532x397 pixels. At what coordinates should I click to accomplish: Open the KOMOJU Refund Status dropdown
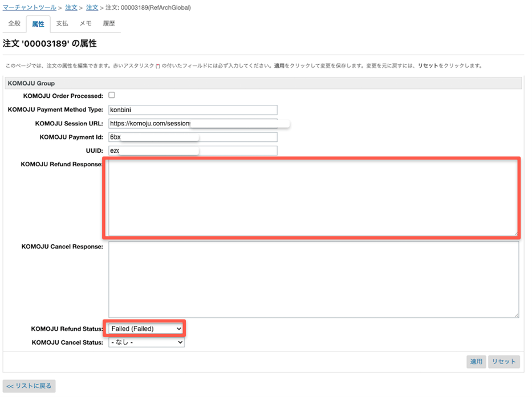point(147,329)
